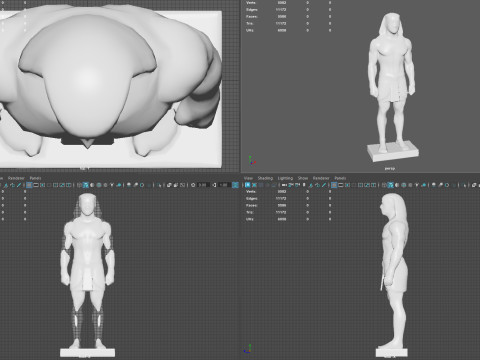Click the persp viewport label
This screenshot has width=480, height=360.
pyautogui.click(x=390, y=168)
